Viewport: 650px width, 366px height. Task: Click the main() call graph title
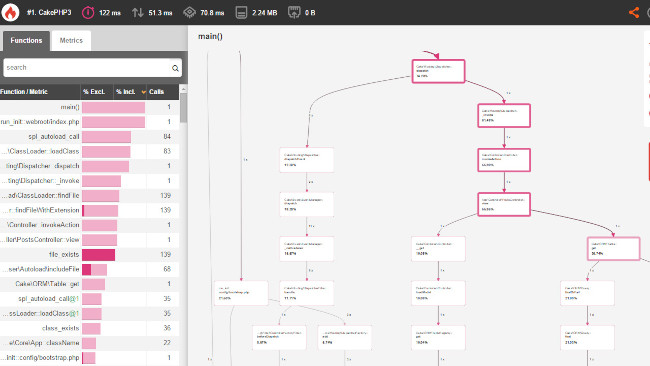[210, 36]
